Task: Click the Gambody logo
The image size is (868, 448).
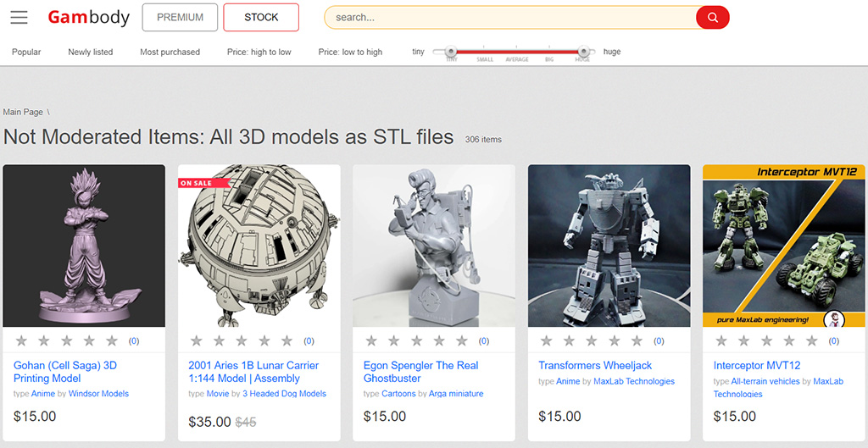Action: click(88, 17)
